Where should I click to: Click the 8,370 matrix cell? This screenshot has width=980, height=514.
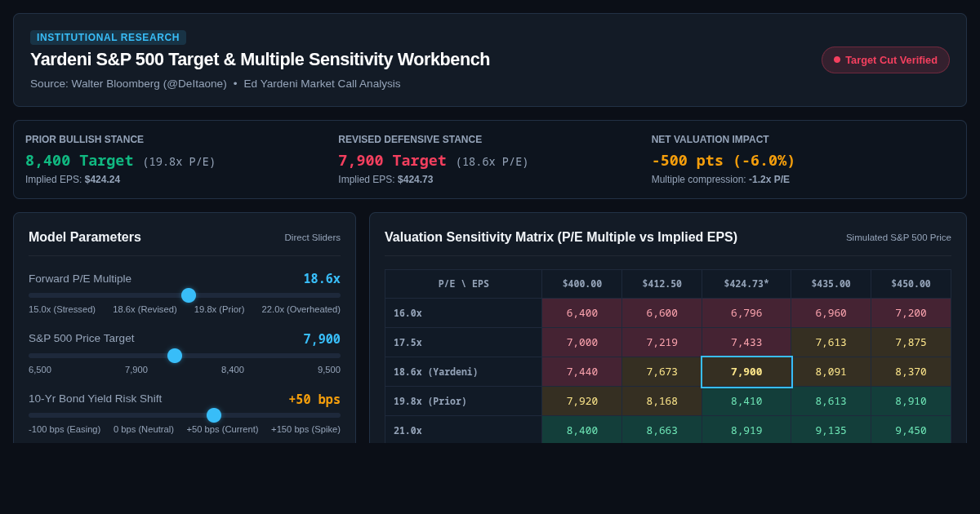click(911, 372)
